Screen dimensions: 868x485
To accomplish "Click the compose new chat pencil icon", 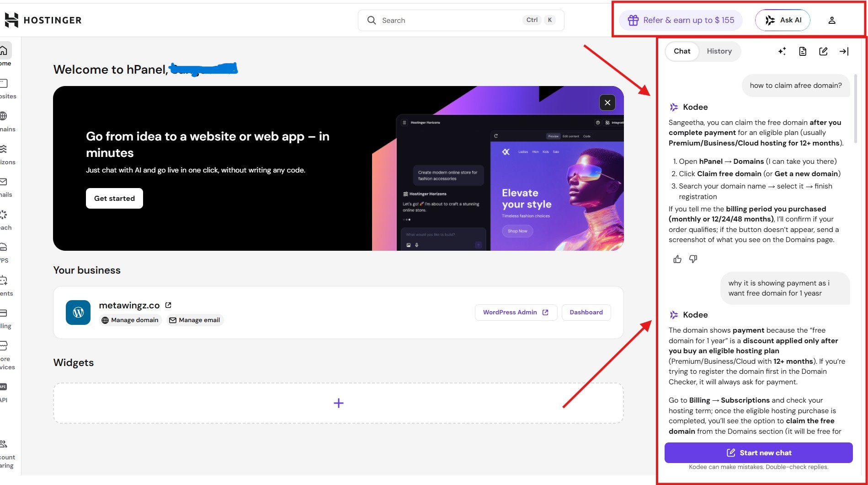I will coord(823,51).
